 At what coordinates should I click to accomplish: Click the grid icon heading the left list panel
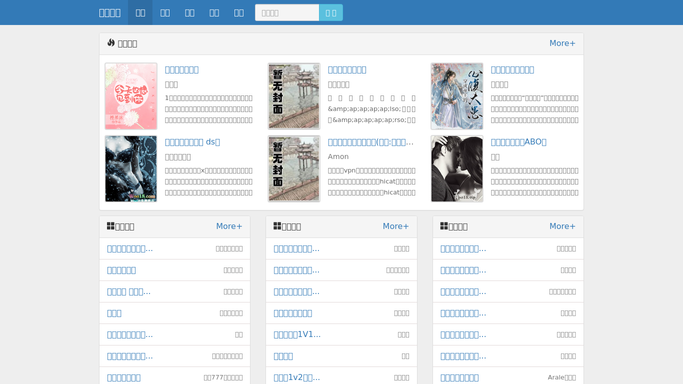coord(111,226)
